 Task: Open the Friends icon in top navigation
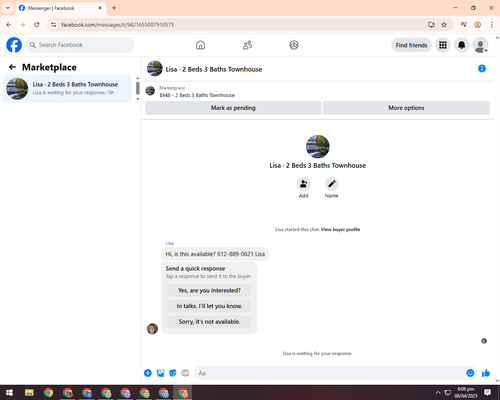(x=247, y=45)
